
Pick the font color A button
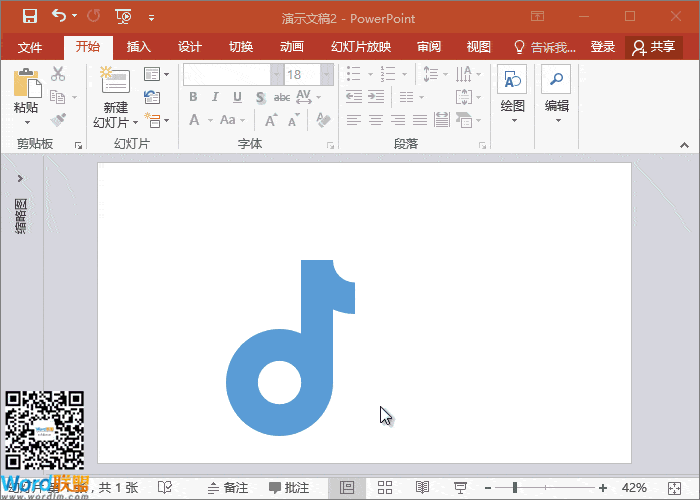point(194,120)
